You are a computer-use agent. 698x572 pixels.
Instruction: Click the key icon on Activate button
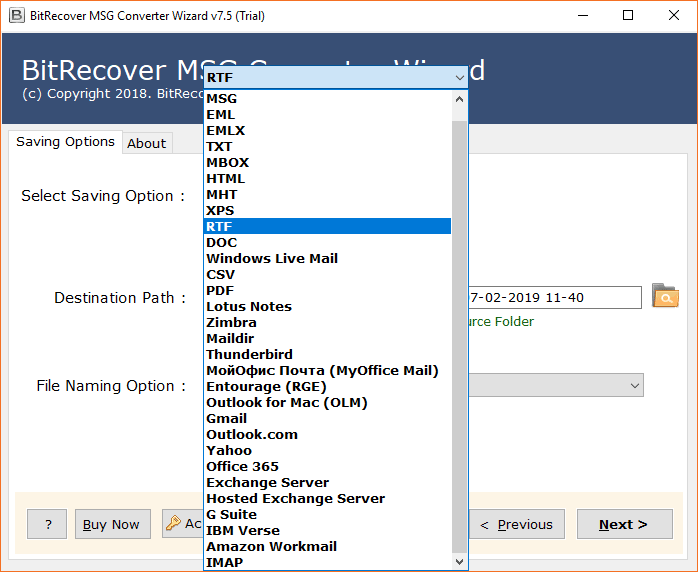[x=173, y=523]
